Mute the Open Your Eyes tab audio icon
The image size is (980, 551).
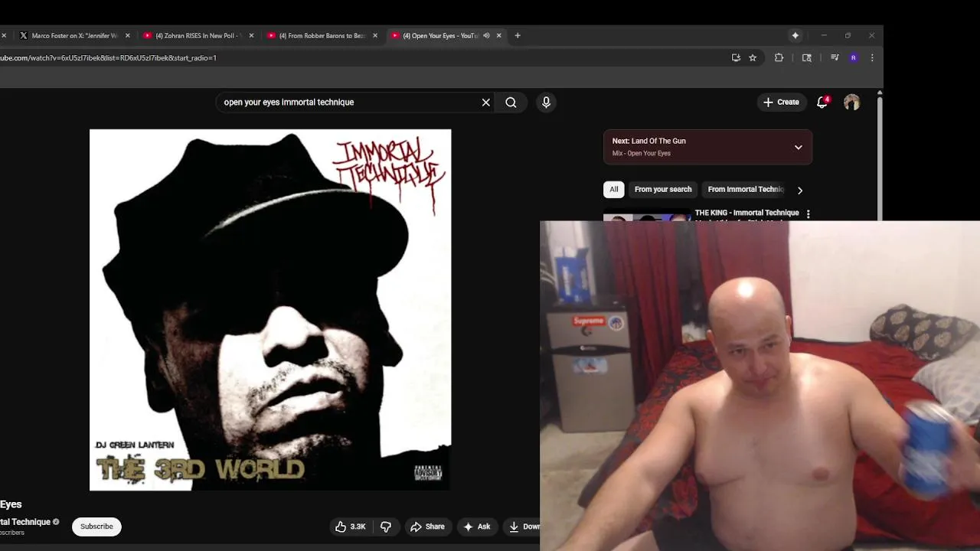(x=486, y=35)
